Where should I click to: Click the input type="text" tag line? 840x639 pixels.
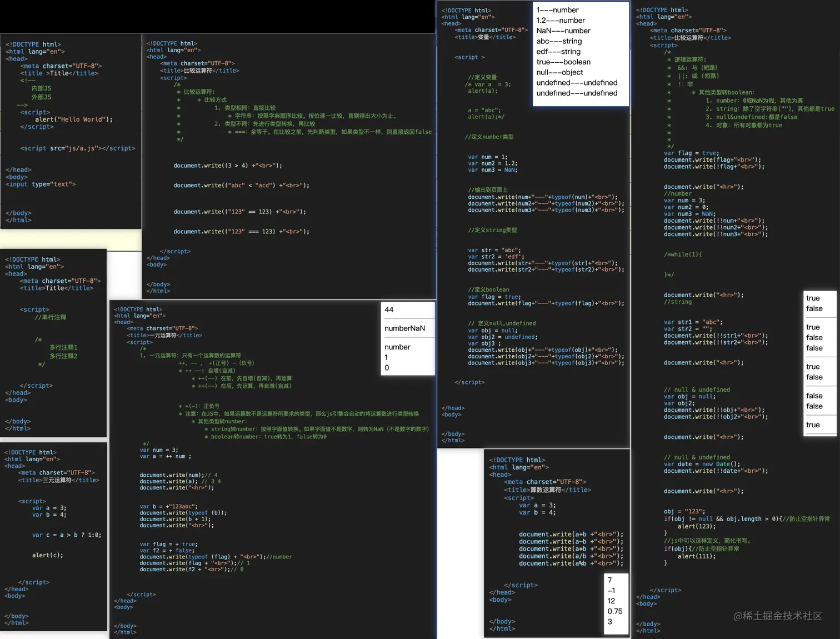(x=41, y=184)
